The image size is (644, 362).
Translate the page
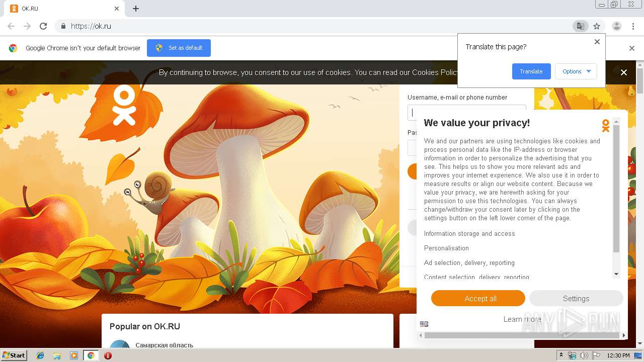pos(531,71)
